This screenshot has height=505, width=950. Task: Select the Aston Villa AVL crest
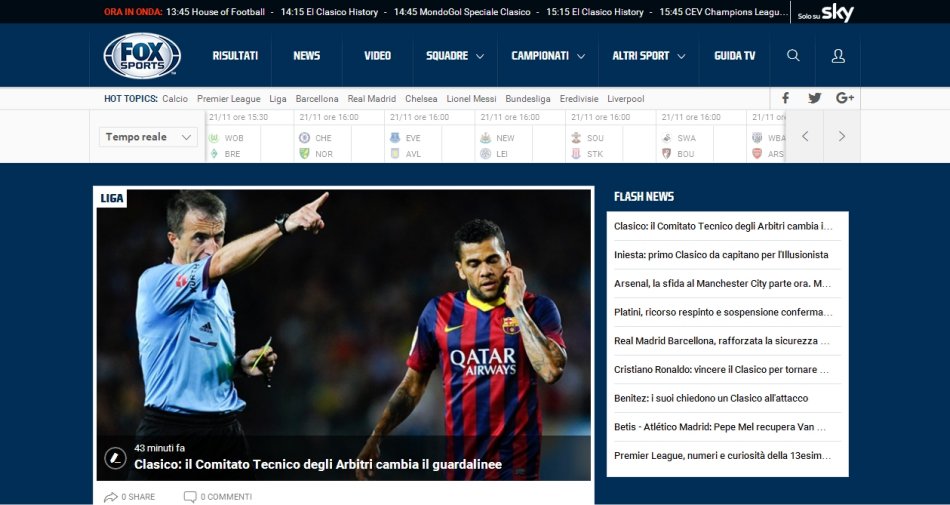pyautogui.click(x=395, y=154)
